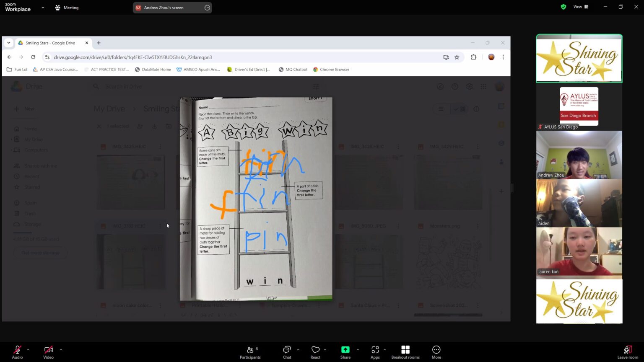644x362 pixels.
Task: Click dimmed Search in Drive field
Action: coord(205,86)
